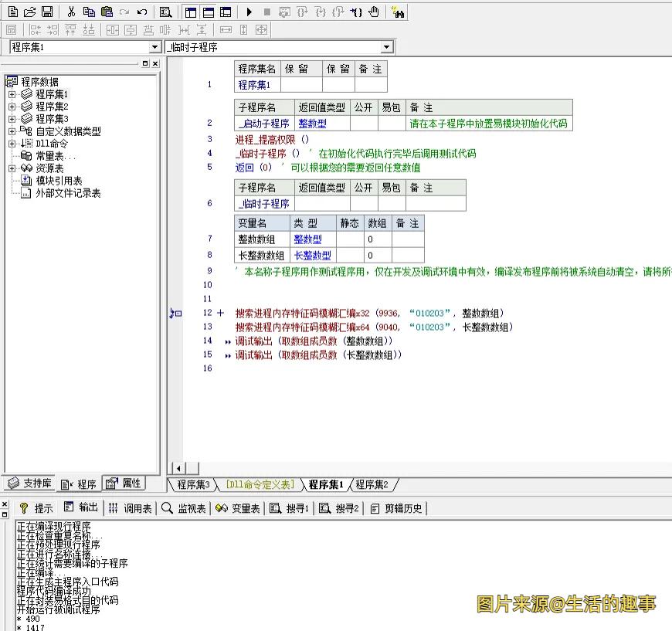The height and width of the screenshot is (631, 672).
Task: Copy using the toolbar icon
Action: [89, 12]
